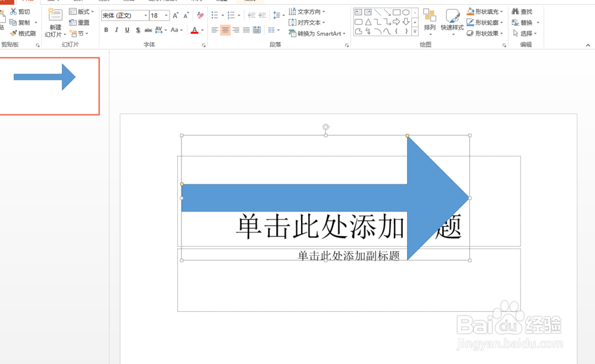This screenshot has height=364, width=595.
Task: Click the Cut (剪切) button
Action: click(20, 12)
